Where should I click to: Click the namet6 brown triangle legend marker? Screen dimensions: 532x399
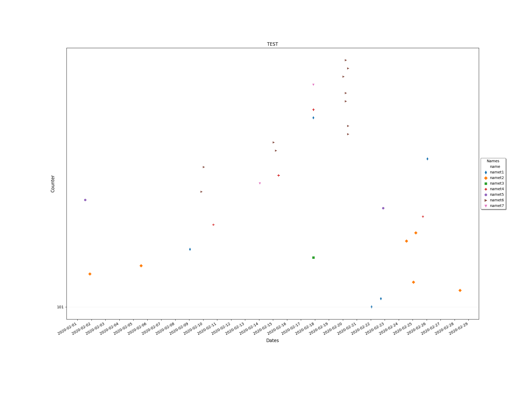click(x=486, y=200)
